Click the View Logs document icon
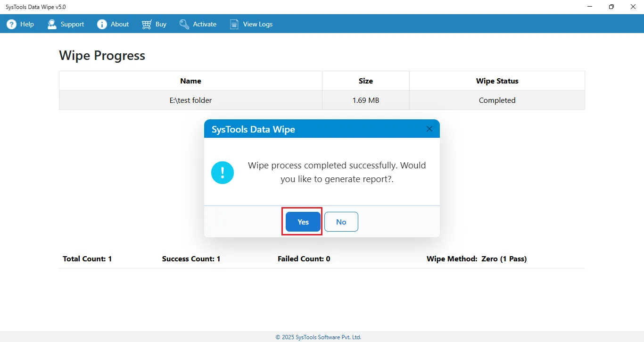Viewport: 644px width, 342px height. click(234, 24)
